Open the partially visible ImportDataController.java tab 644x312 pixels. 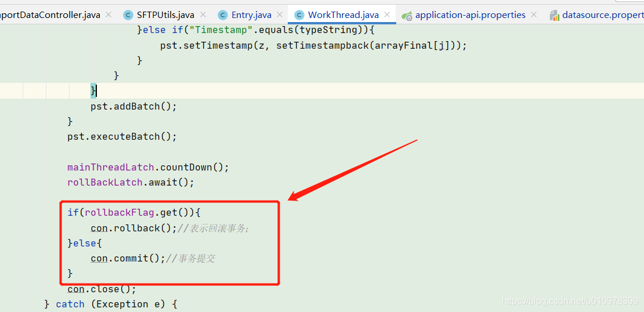50,15
